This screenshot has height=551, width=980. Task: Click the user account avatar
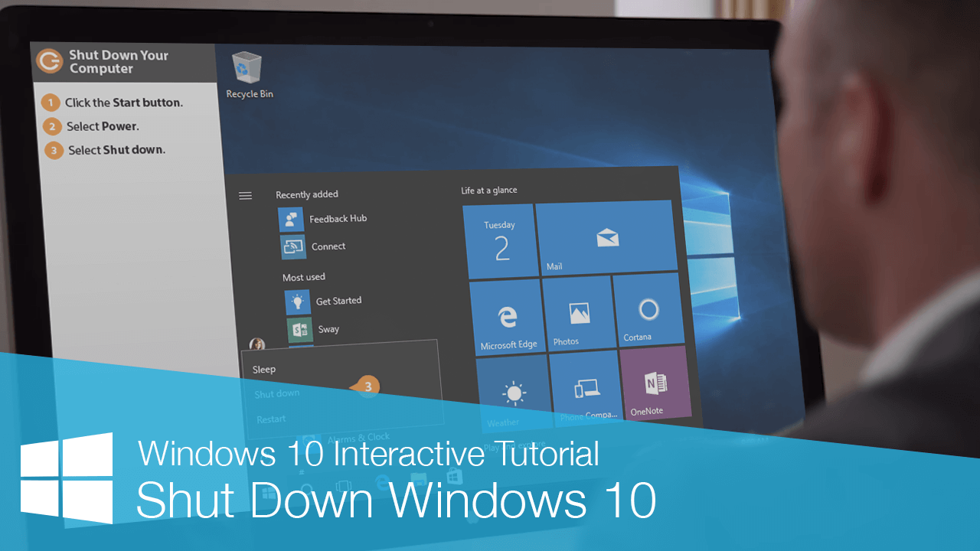pyautogui.click(x=257, y=345)
